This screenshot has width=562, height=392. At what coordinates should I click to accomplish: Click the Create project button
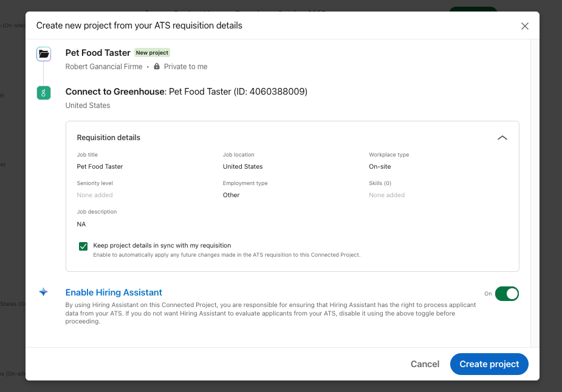[489, 364]
